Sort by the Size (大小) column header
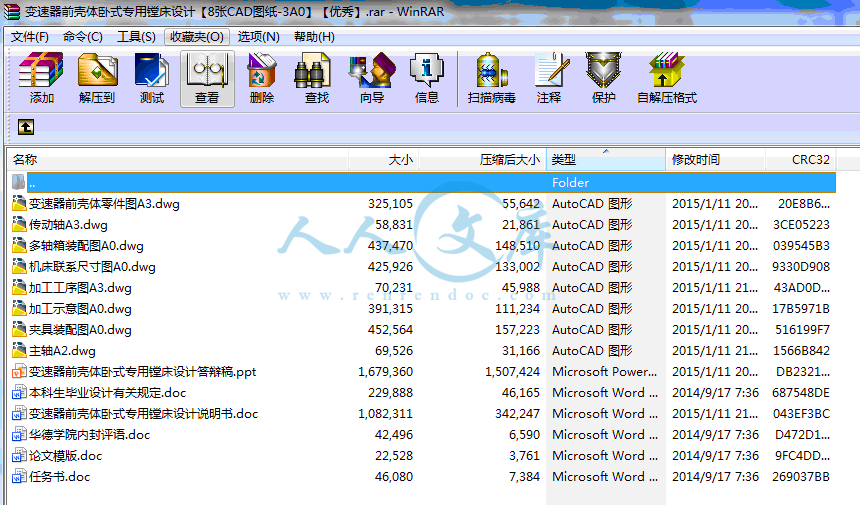This screenshot has height=505, width=860. (x=383, y=160)
